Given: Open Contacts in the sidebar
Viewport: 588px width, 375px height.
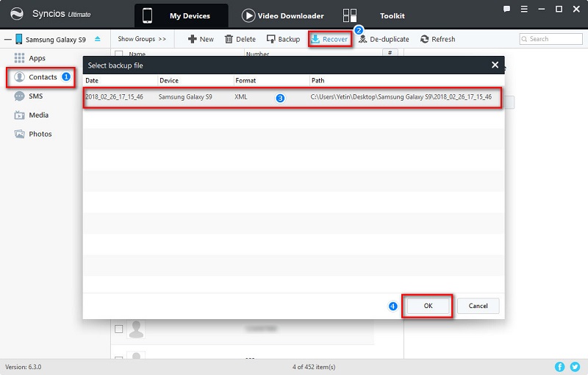Looking at the screenshot, I should 43,77.
